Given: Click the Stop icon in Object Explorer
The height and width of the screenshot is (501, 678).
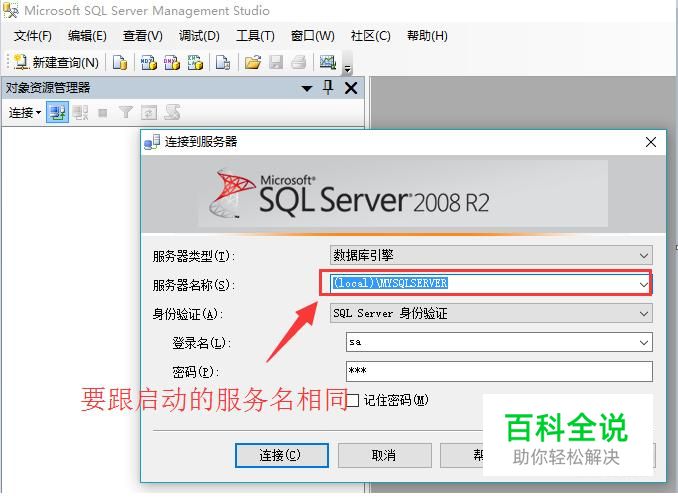Looking at the screenshot, I should click(x=103, y=113).
